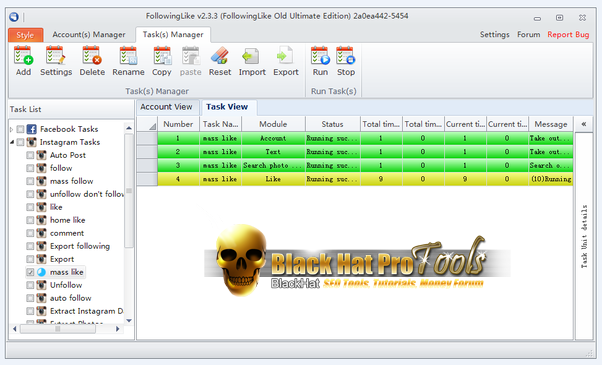Click the task list horizontal scrollbar
602x365 pixels.
click(x=66, y=329)
